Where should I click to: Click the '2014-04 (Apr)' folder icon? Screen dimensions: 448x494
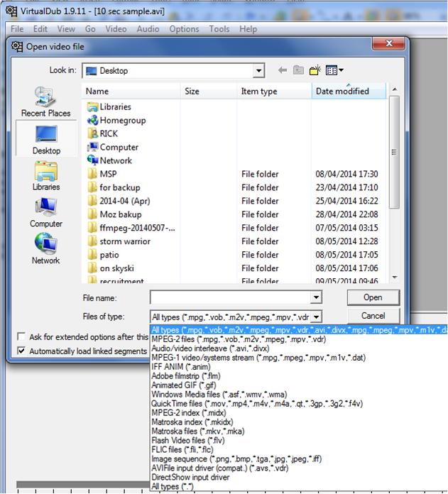pos(92,201)
